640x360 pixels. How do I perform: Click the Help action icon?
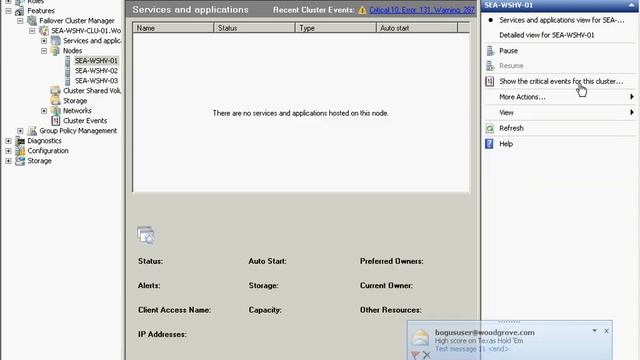click(489, 144)
